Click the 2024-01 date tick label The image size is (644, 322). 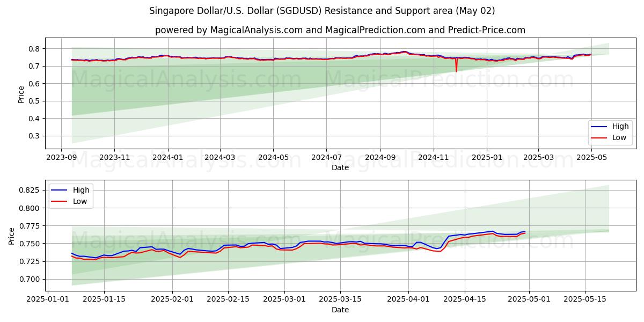point(167,158)
